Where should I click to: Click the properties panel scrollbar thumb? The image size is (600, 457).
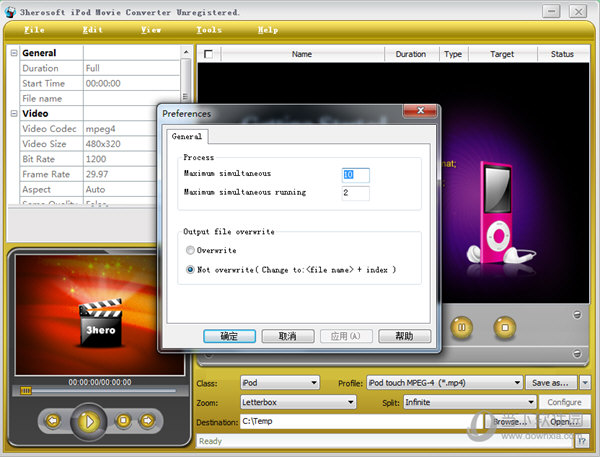tap(186, 80)
